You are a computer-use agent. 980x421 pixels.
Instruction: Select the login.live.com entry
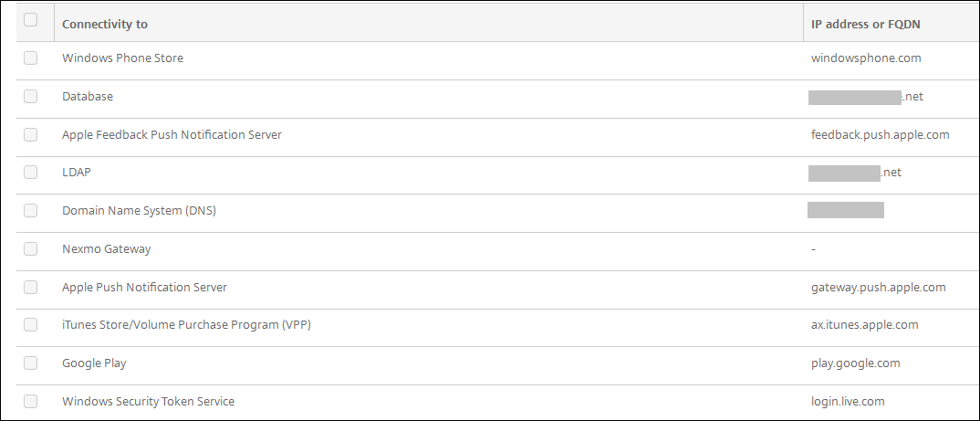tap(848, 402)
